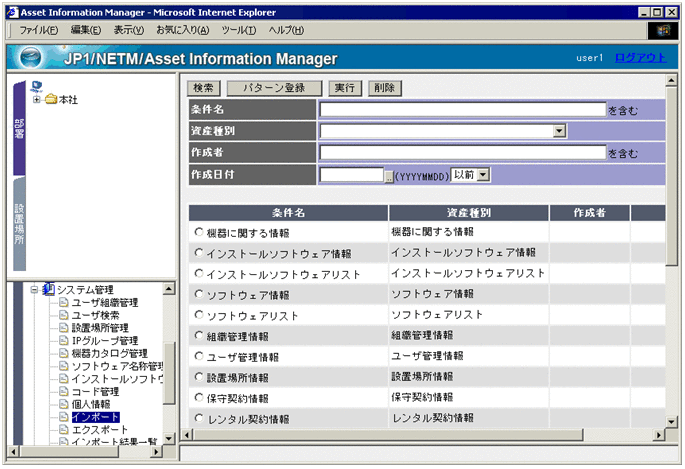The height and width of the screenshot is (469, 685).
Task: Select the 機器に関する情報 radio button
Action: tap(198, 232)
